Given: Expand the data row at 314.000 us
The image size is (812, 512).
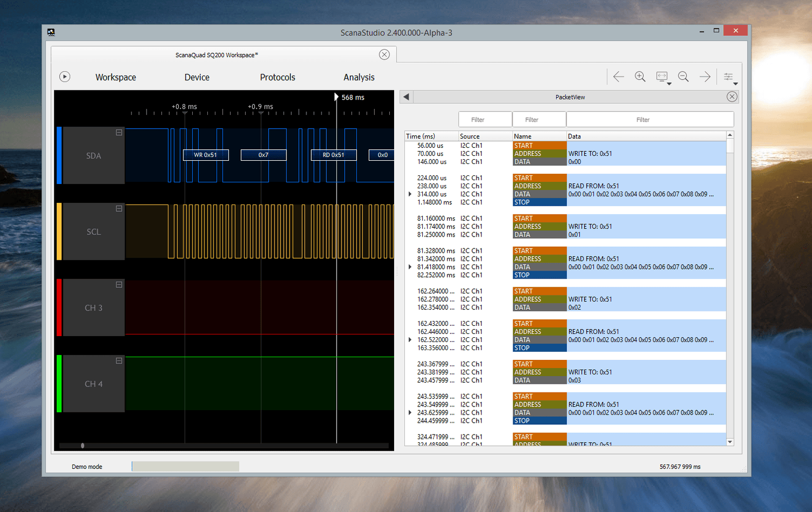Looking at the screenshot, I should [x=410, y=194].
